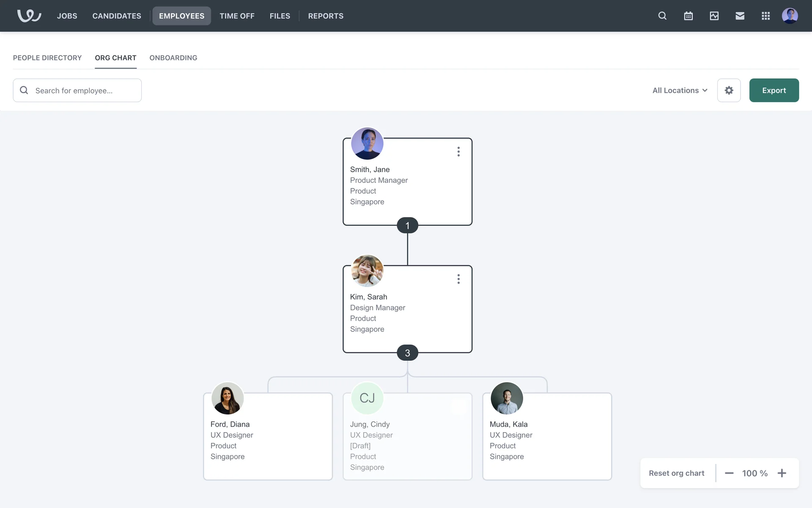The image size is (812, 508).
Task: Open Sarah Kim's three-dot menu
Action: coord(458,279)
